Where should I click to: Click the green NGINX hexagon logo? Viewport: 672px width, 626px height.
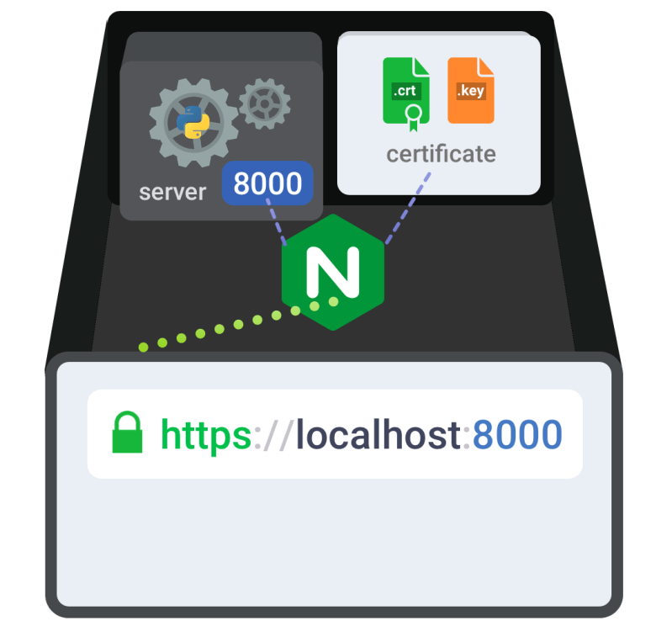(333, 273)
